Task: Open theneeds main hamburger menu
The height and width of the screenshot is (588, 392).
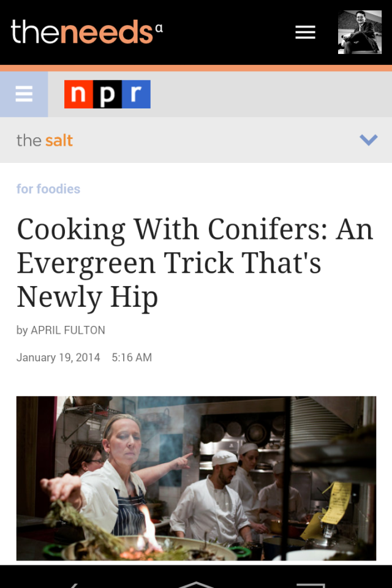Action: pyautogui.click(x=305, y=32)
